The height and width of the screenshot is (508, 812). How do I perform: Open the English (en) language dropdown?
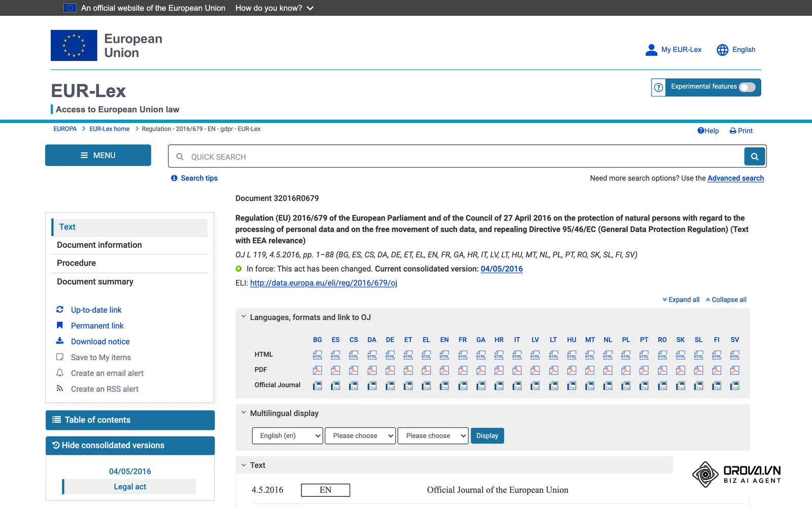287,436
